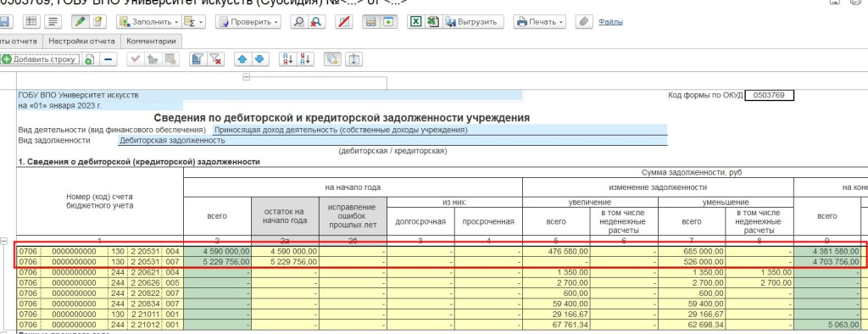
Task: Click the sort ascending А-Я icon
Action: coord(287,59)
